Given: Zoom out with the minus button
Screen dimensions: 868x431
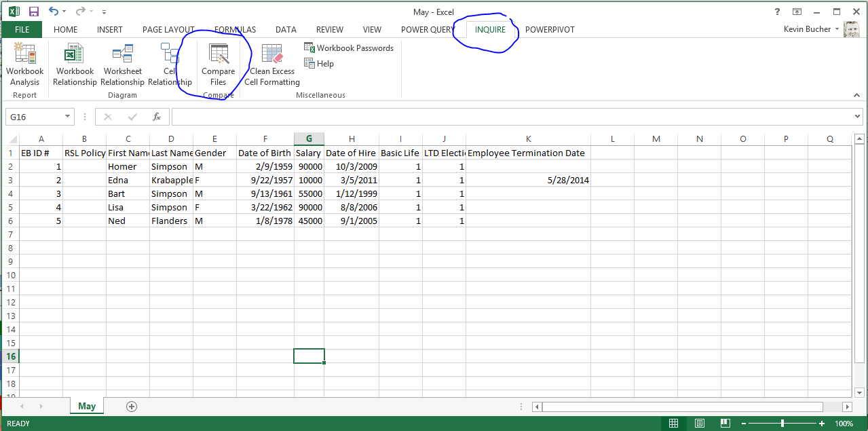Looking at the screenshot, I should 744,424.
